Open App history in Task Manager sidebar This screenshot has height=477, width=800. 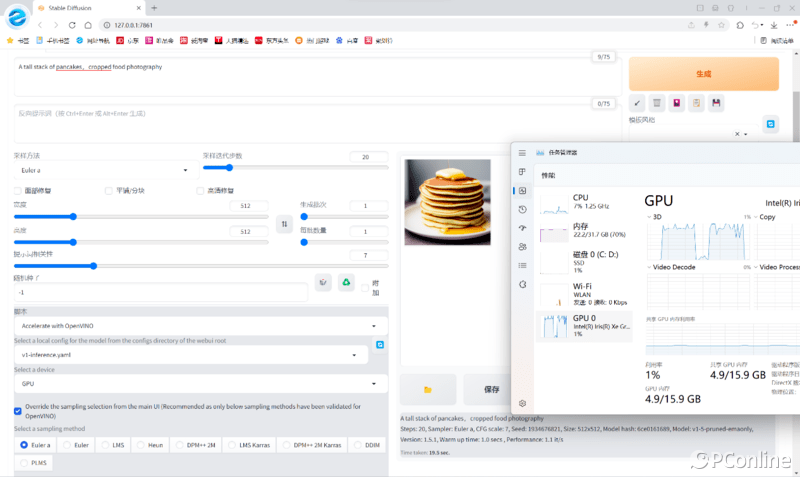pos(523,209)
